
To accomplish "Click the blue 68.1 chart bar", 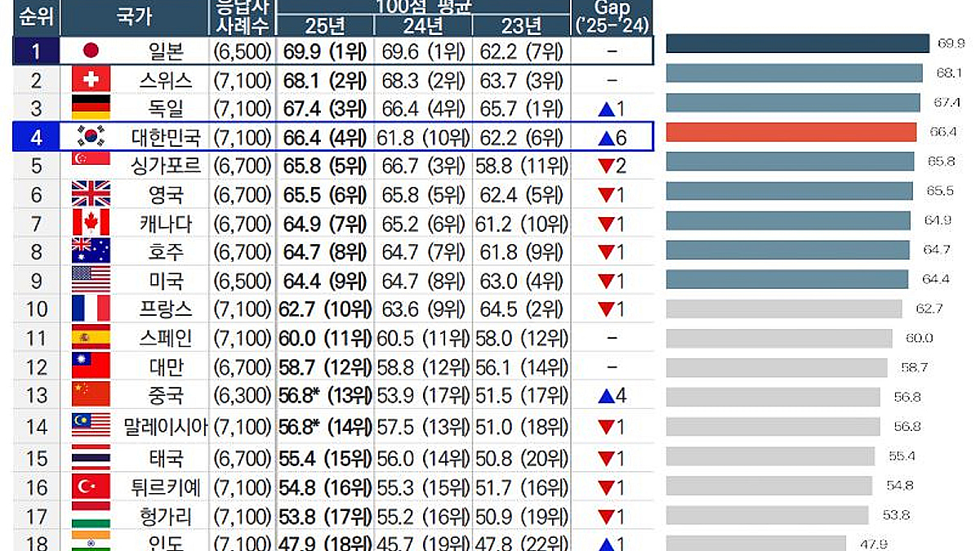I will 795,73.
